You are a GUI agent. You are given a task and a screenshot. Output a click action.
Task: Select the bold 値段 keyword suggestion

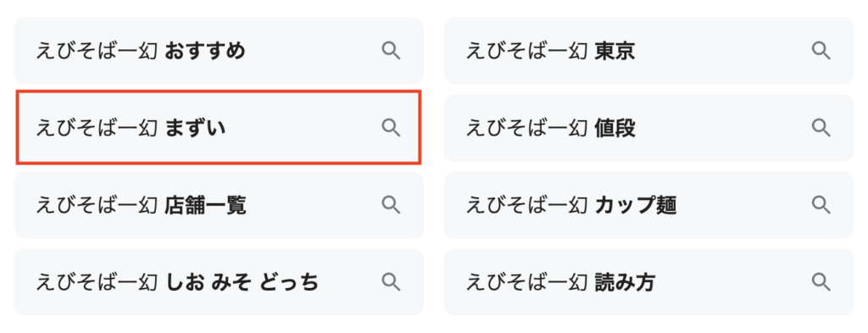tap(615, 128)
